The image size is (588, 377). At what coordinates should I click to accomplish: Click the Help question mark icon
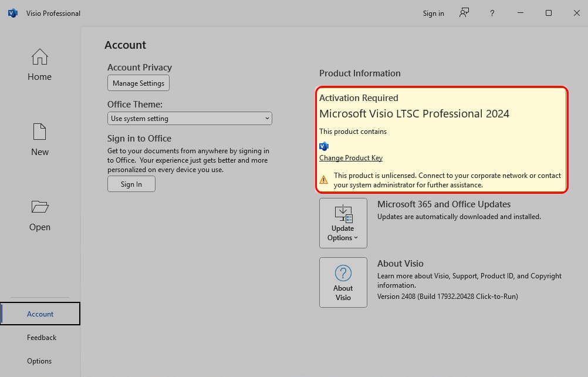(492, 13)
